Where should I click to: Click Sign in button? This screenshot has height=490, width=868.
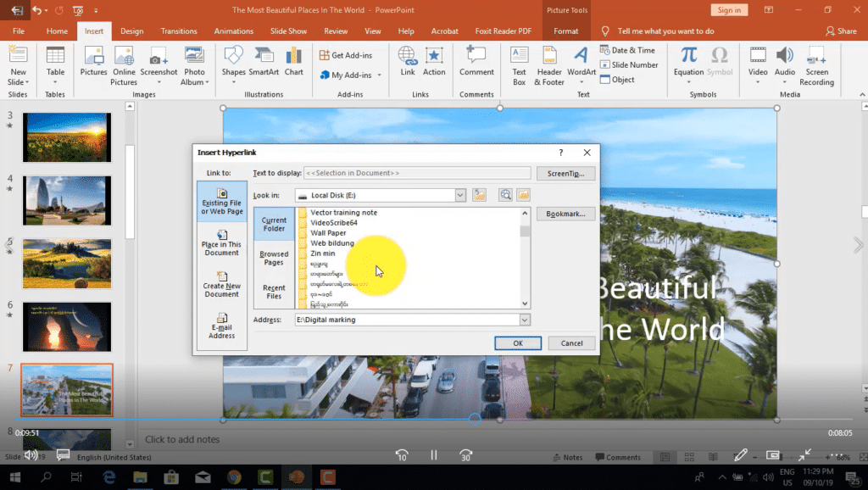[729, 10]
